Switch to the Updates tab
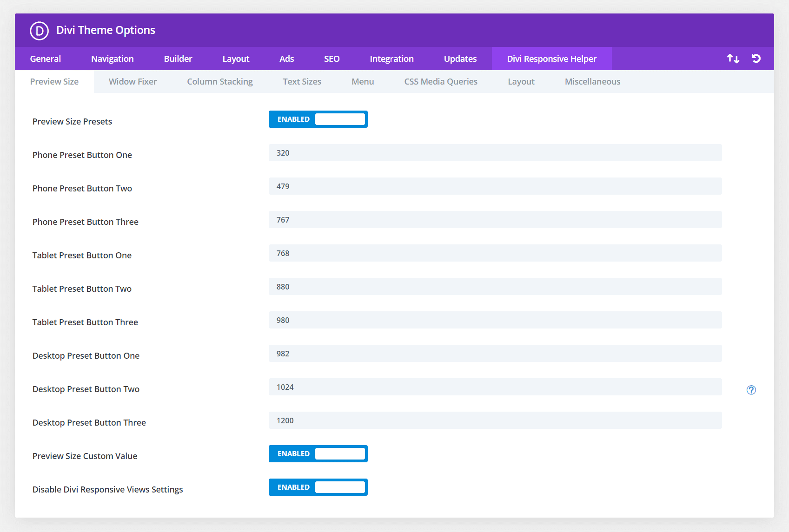Image resolution: width=789 pixels, height=532 pixels. [x=460, y=59]
